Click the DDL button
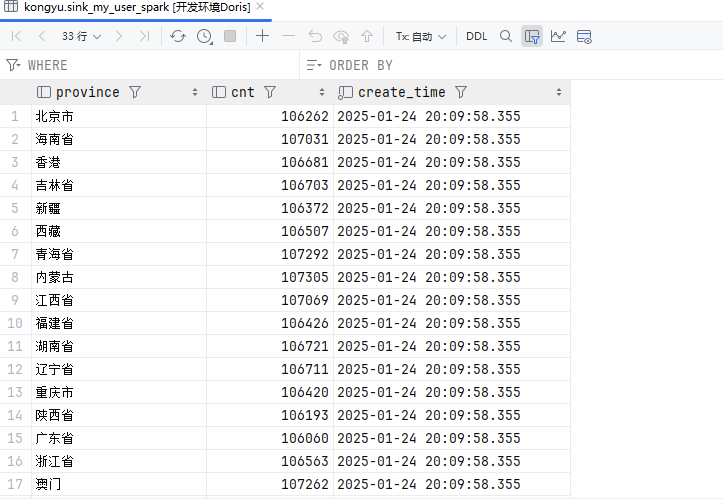Screen dimensions: 723x499 (x=477, y=36)
